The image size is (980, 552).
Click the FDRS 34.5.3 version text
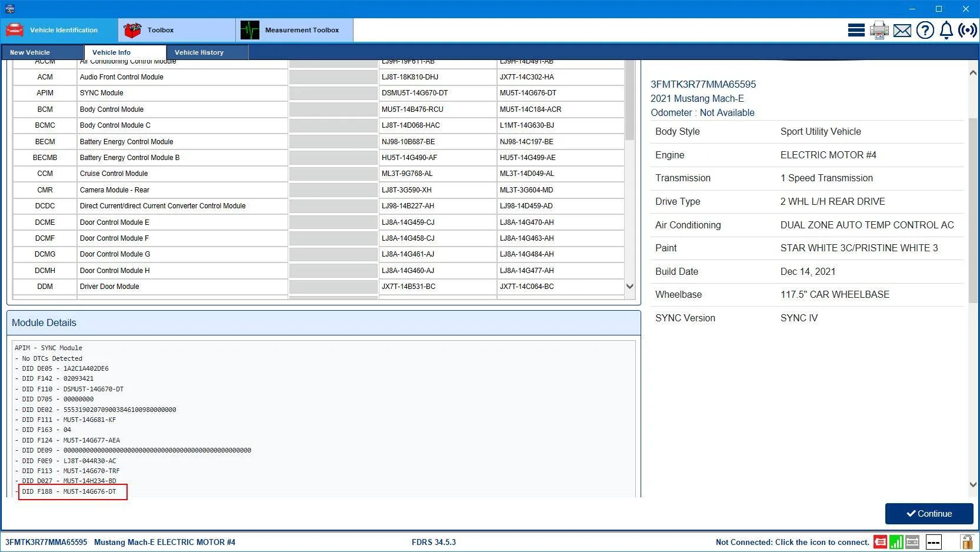[434, 542]
